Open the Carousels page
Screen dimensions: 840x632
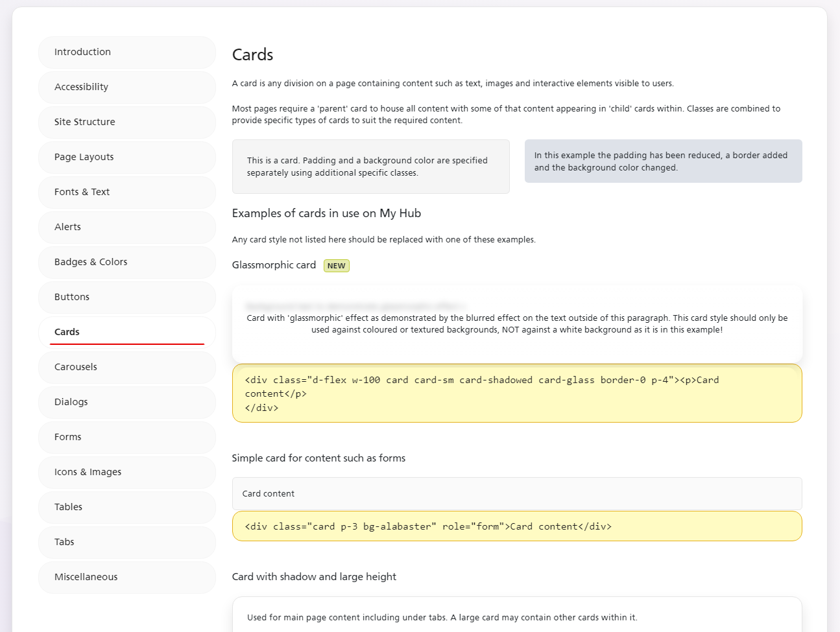[x=126, y=367]
